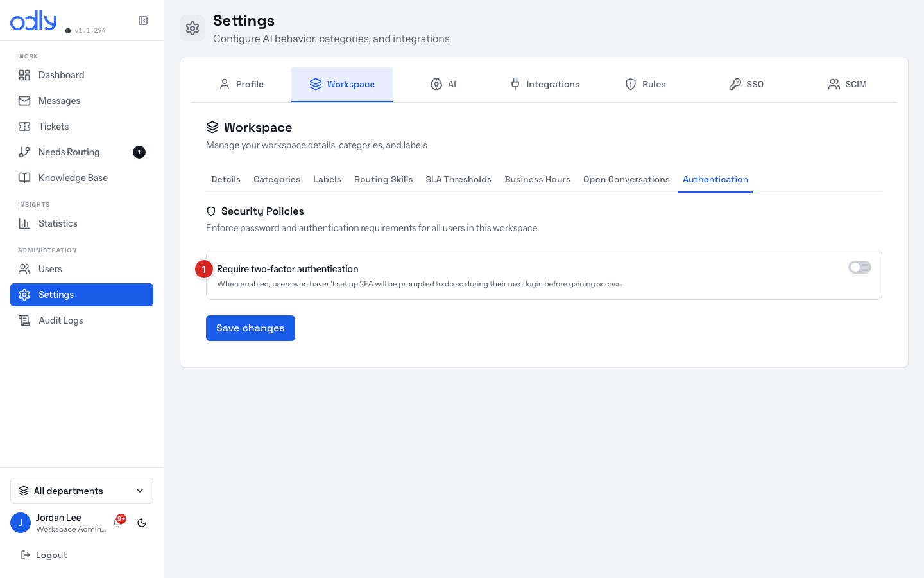Viewport: 924px width, 578px height.
Task: Open the SCIM tab
Action: tap(847, 84)
